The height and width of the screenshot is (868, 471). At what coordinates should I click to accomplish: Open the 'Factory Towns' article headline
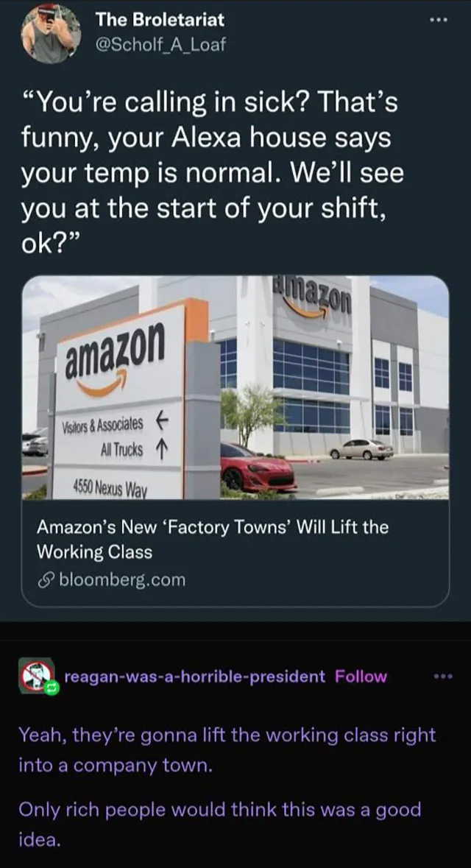[x=213, y=539]
